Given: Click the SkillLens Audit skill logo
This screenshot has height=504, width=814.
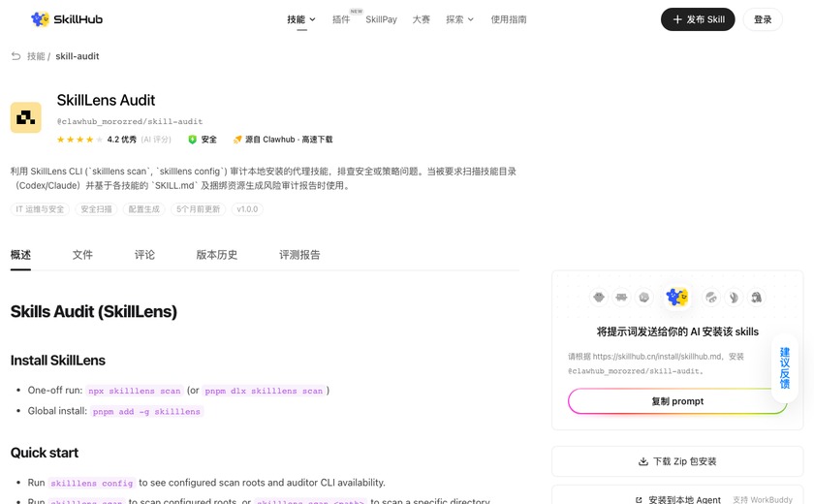Looking at the screenshot, I should click(26, 117).
